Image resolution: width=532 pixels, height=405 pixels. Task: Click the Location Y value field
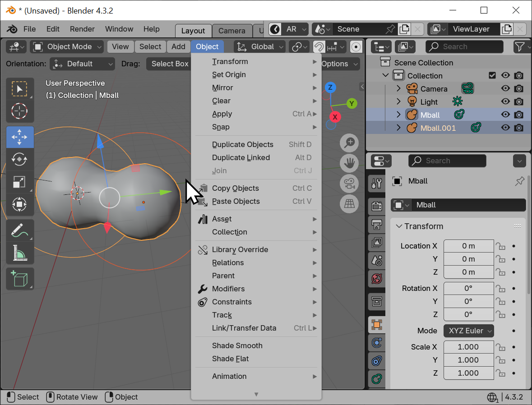pyautogui.click(x=468, y=259)
